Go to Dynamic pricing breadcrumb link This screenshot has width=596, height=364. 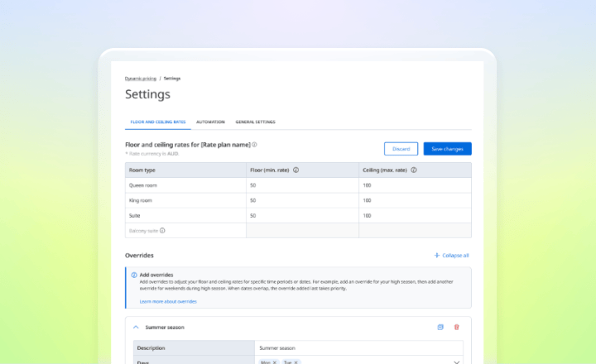(x=140, y=78)
